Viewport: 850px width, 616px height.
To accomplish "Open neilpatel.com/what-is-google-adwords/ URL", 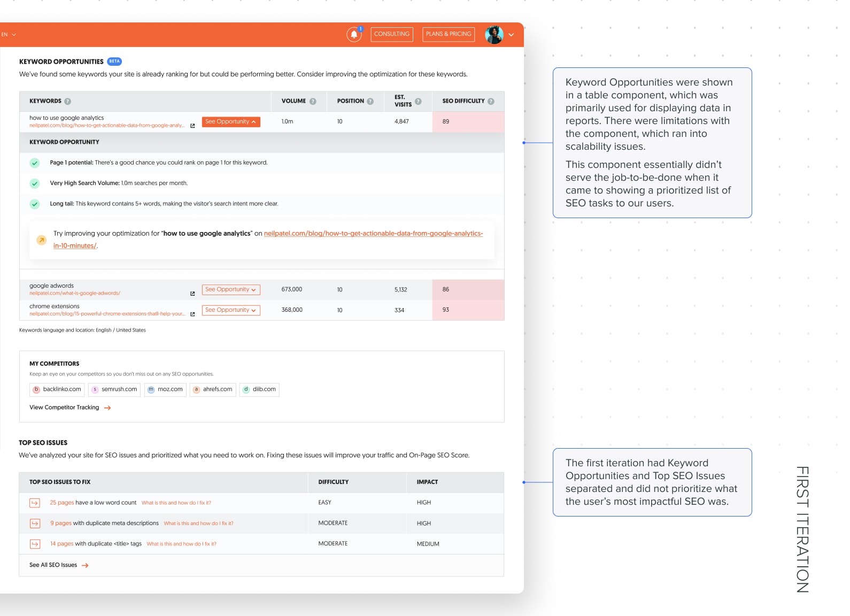I will (75, 293).
